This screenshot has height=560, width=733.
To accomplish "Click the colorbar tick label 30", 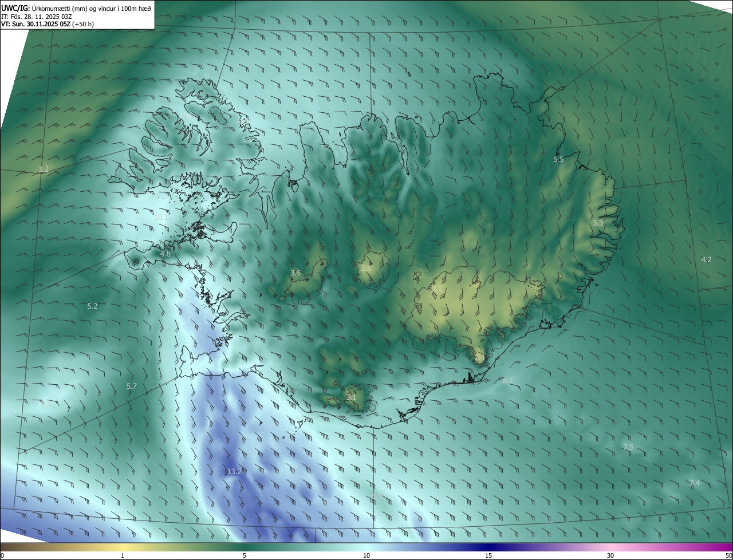I will (x=610, y=555).
